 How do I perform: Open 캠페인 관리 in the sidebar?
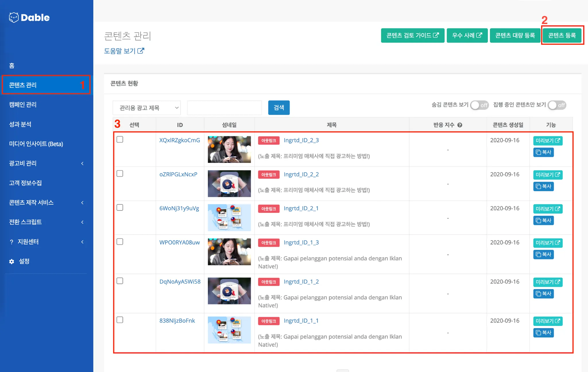(23, 105)
